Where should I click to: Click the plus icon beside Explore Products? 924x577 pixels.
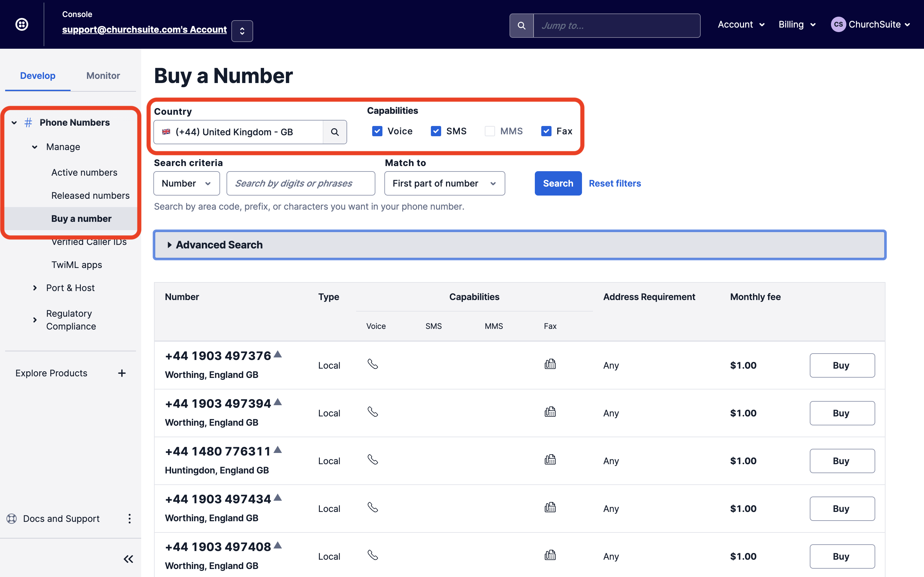coord(122,373)
